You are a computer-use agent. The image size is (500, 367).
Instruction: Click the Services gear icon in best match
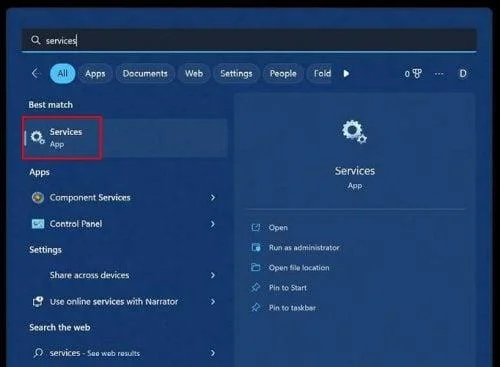pyautogui.click(x=37, y=137)
